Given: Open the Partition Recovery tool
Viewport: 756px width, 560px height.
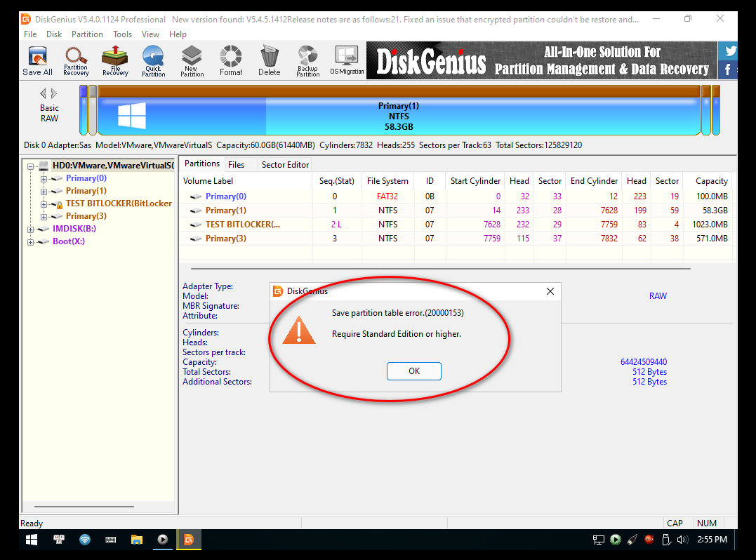Looking at the screenshot, I should tap(77, 61).
